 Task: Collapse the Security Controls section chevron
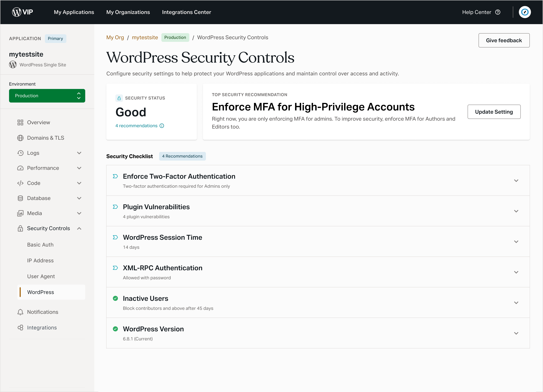click(79, 228)
